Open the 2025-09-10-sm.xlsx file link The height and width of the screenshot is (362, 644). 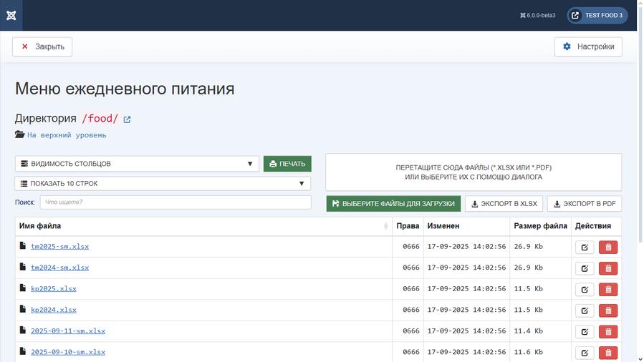(x=68, y=352)
